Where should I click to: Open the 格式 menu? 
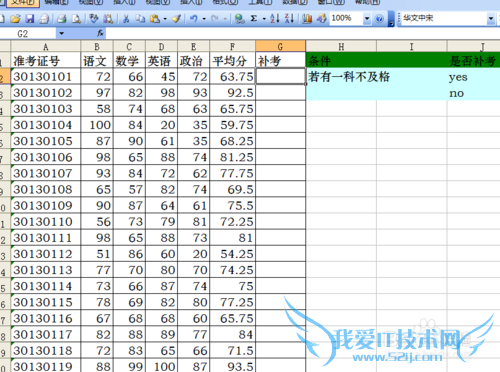pyautogui.click(x=225, y=2)
